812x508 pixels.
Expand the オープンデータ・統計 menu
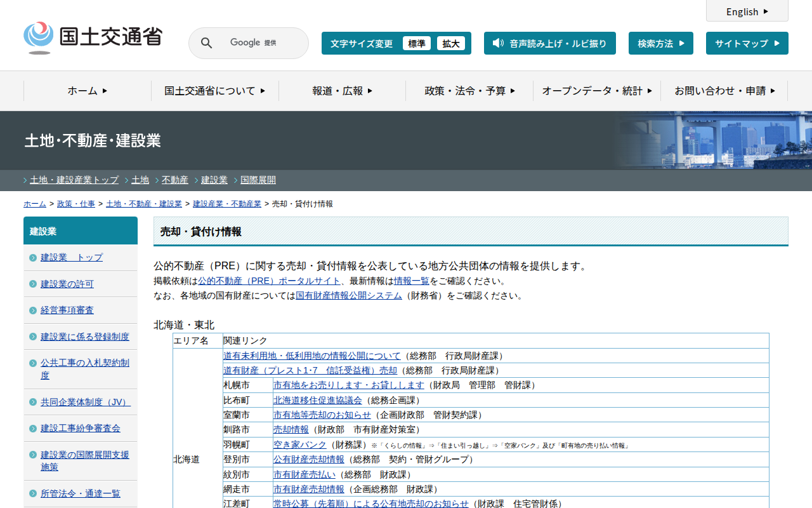pyautogui.click(x=596, y=91)
